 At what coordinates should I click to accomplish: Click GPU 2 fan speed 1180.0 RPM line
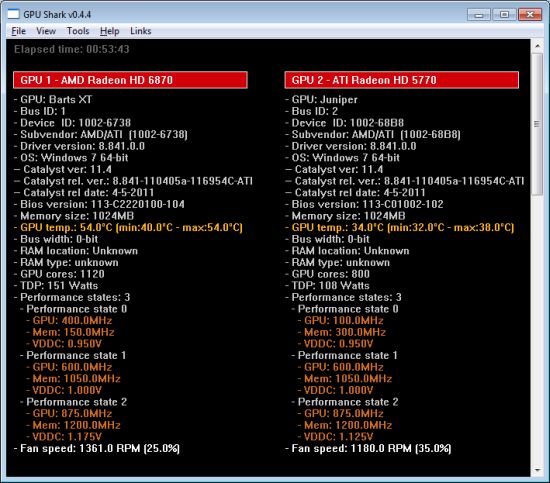368,448
